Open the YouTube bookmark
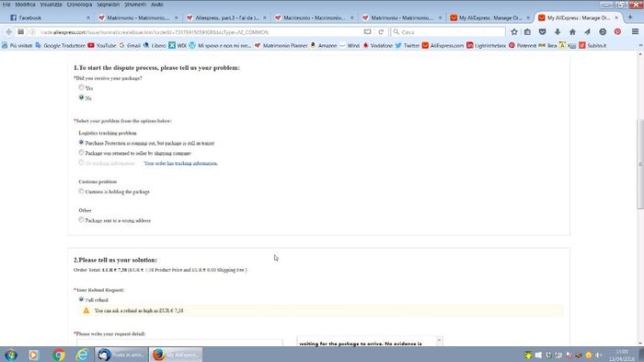Image resolution: width=644 pixels, height=362 pixels. pyautogui.click(x=102, y=46)
